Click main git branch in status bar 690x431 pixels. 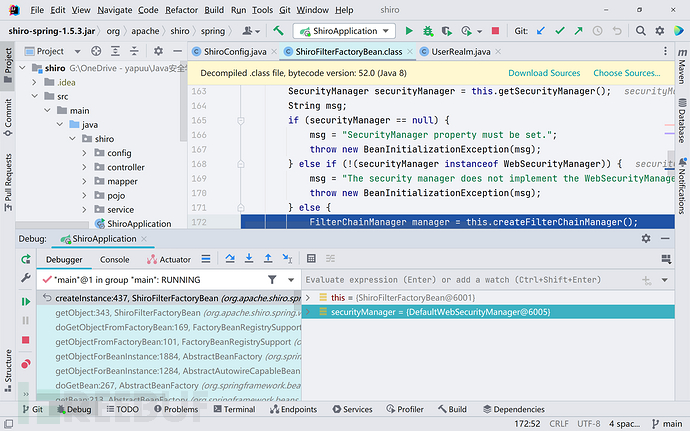click(x=667, y=424)
